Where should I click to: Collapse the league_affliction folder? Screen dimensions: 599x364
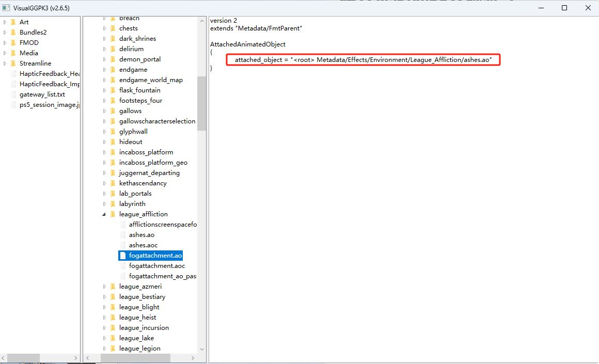coord(103,214)
